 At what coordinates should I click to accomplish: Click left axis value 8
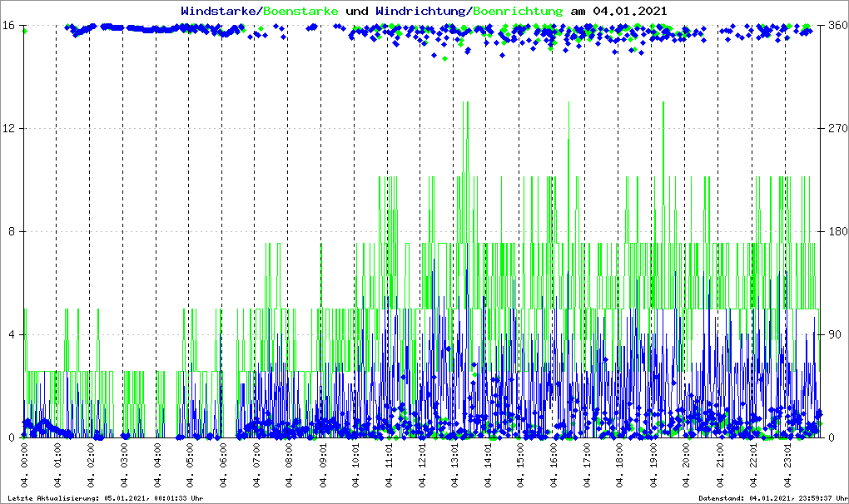tap(11, 231)
